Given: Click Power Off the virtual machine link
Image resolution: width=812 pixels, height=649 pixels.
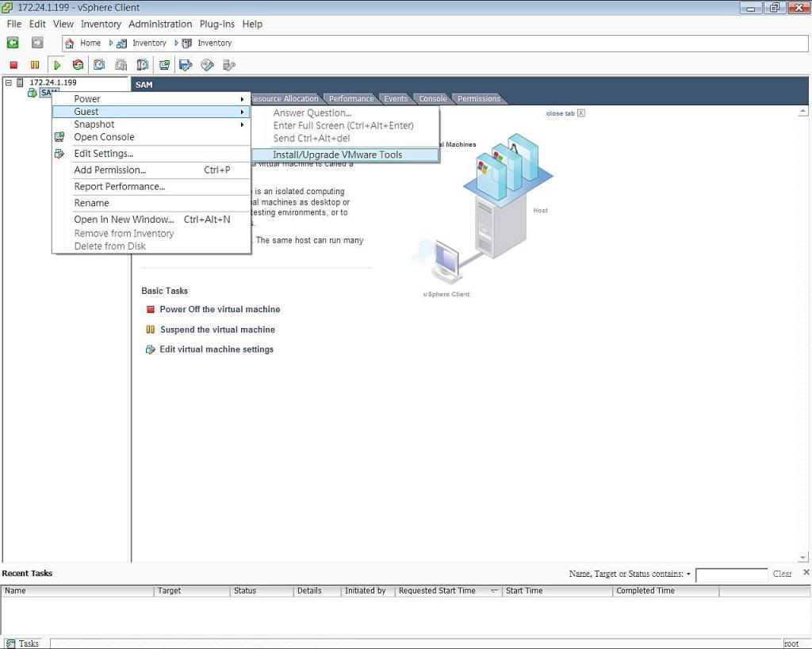Looking at the screenshot, I should click(x=220, y=310).
